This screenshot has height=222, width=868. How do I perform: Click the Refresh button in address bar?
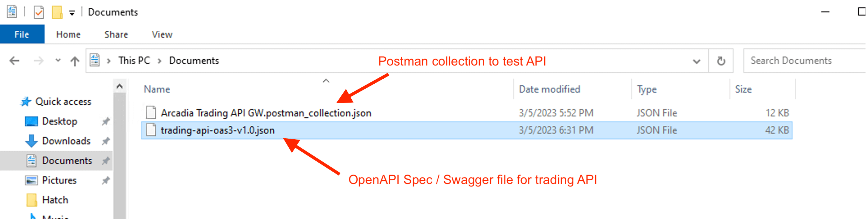click(721, 61)
